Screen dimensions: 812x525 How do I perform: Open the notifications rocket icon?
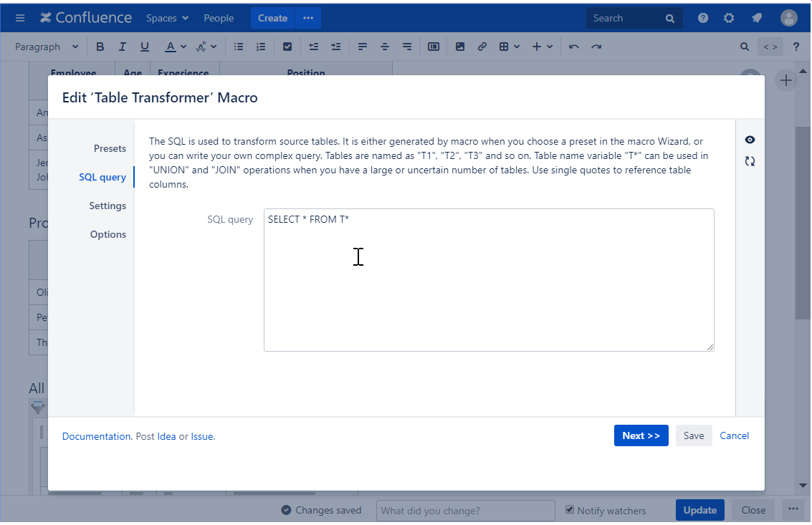(x=757, y=18)
